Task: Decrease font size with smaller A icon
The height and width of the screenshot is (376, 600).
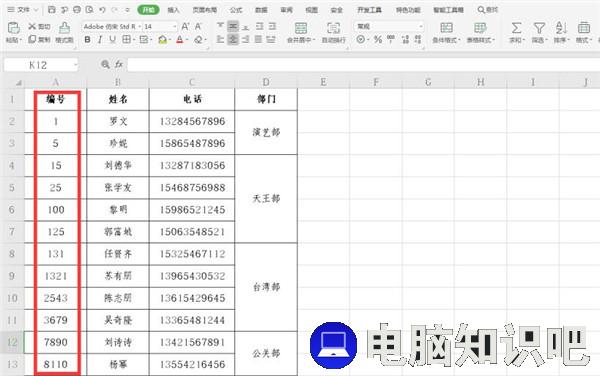Action: point(198,26)
